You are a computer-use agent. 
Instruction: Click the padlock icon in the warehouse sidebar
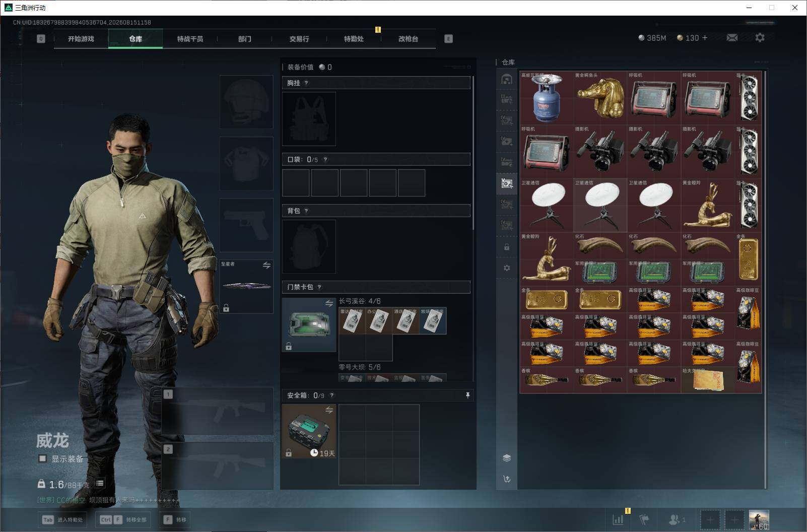[x=507, y=247]
